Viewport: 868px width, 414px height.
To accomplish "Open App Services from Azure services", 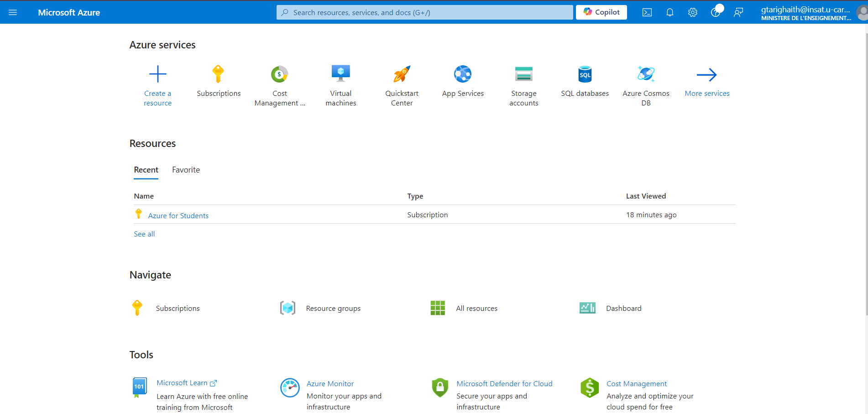I will pyautogui.click(x=463, y=82).
